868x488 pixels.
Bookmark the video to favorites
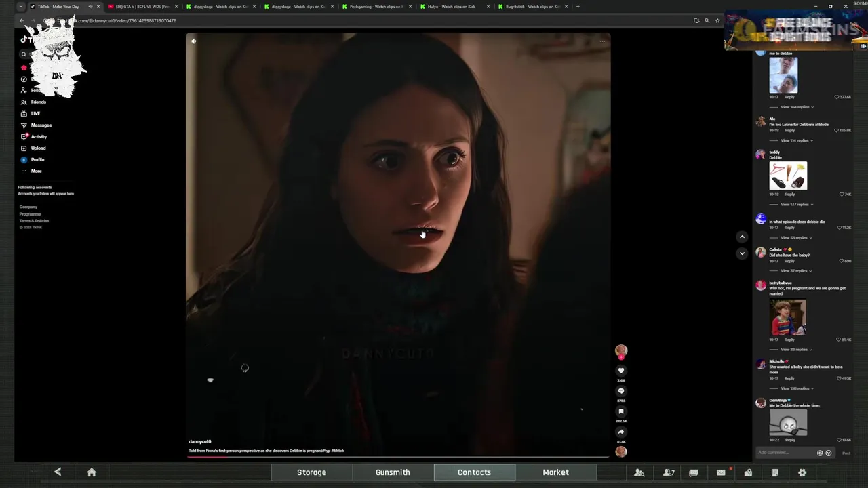coord(621,411)
